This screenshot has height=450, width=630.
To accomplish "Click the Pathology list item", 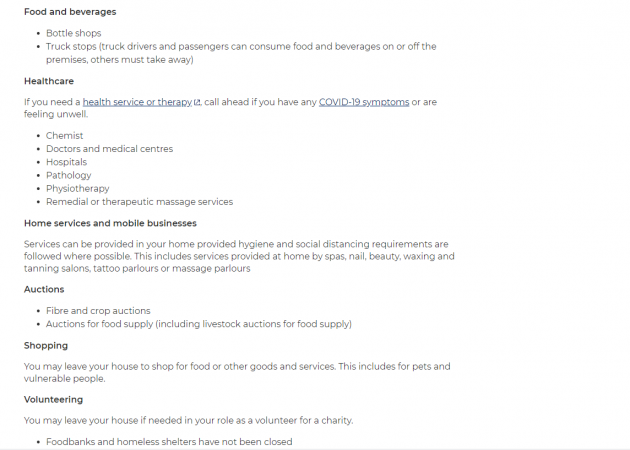I will 69,175.
